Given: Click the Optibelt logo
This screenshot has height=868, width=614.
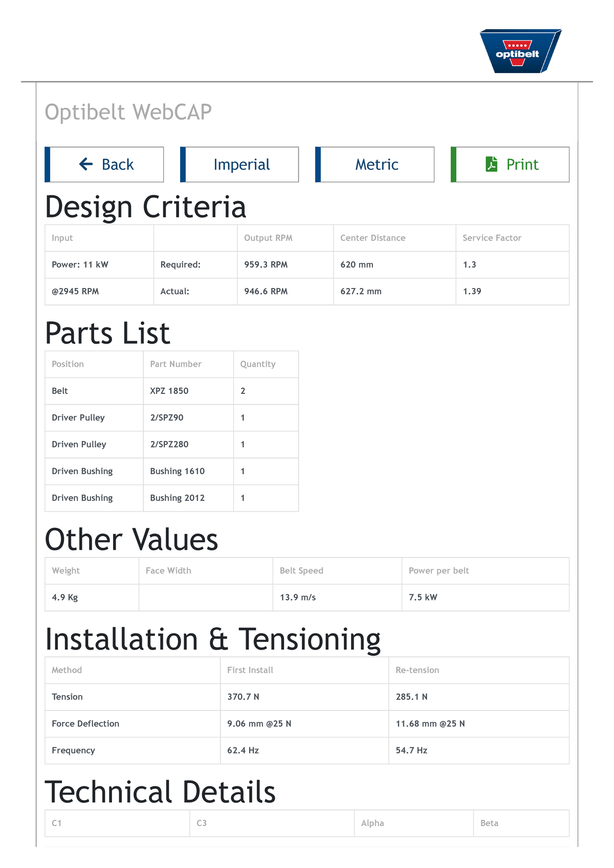Looking at the screenshot, I should (520, 51).
